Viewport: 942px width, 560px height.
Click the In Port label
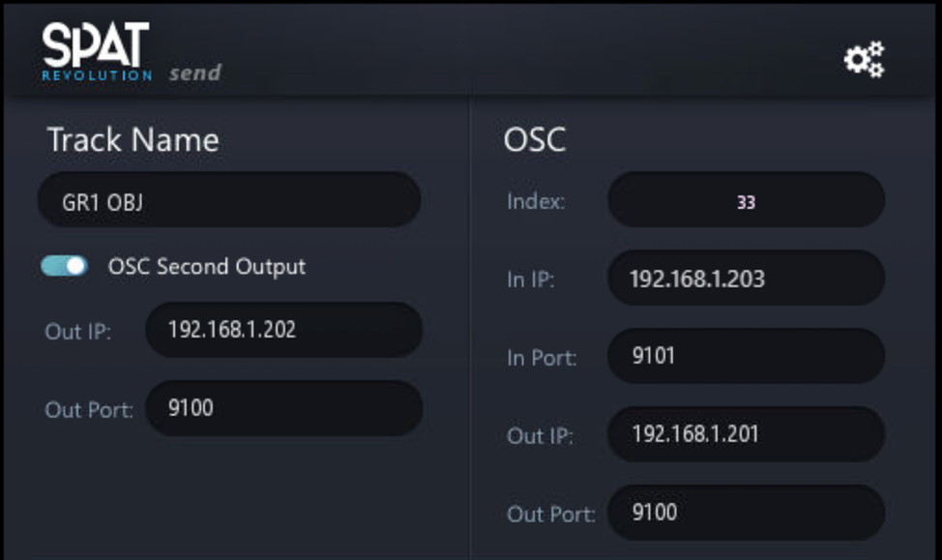coord(542,358)
